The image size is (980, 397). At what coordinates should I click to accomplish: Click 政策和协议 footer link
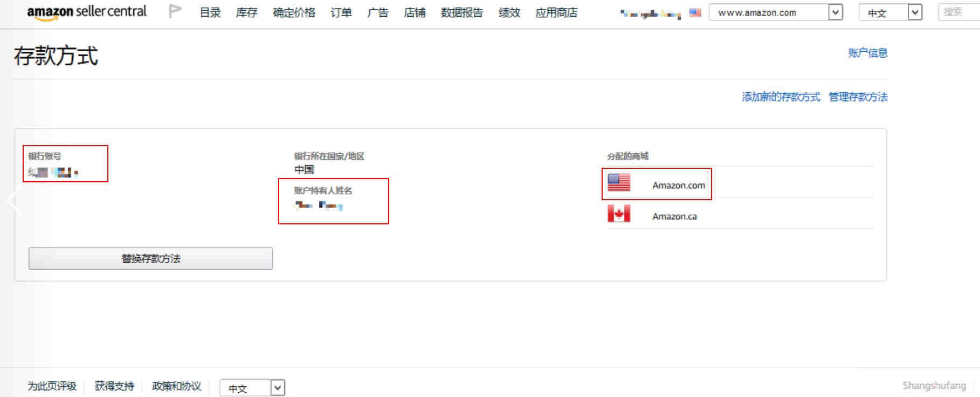177,386
